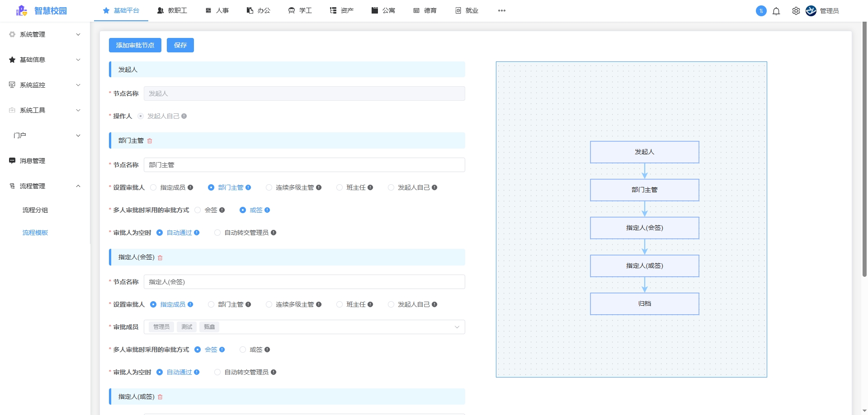Open the 审批成员 dropdown list
868x415 pixels.
click(457, 327)
